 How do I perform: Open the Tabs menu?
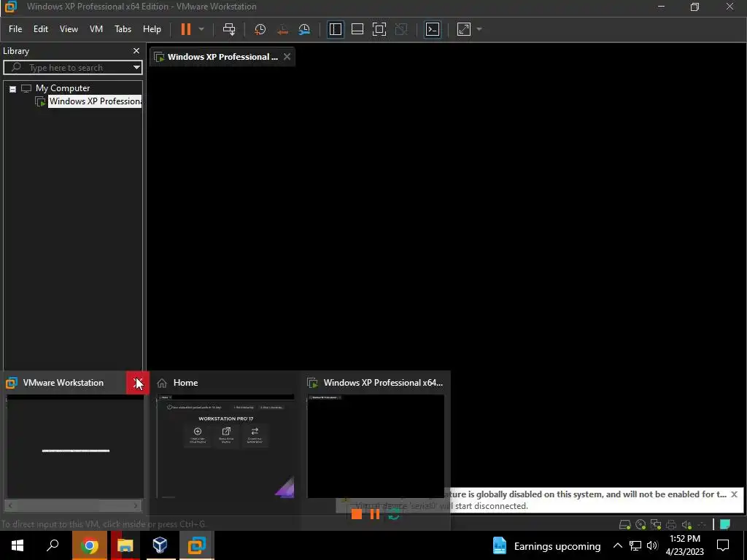coord(123,29)
